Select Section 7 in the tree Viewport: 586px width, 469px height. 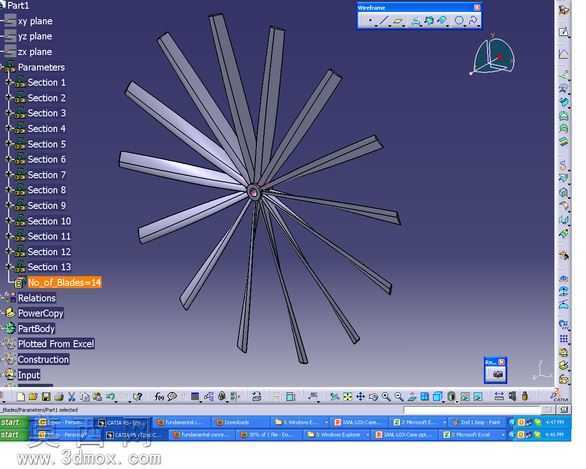pyautogui.click(x=47, y=175)
